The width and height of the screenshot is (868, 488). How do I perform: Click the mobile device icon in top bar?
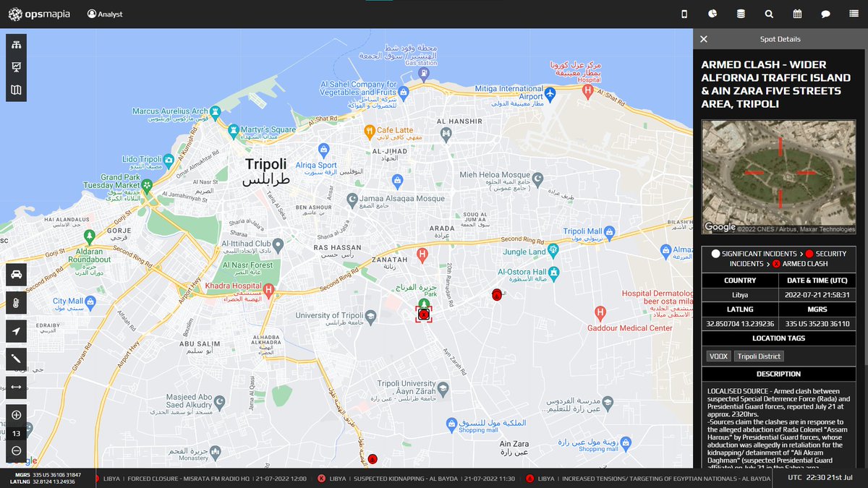684,14
